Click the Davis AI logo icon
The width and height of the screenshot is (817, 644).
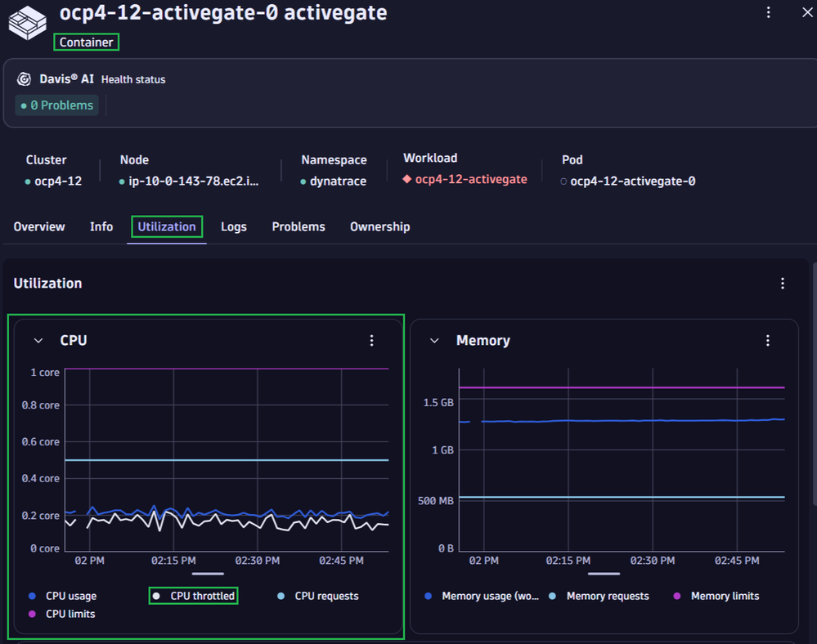click(25, 79)
